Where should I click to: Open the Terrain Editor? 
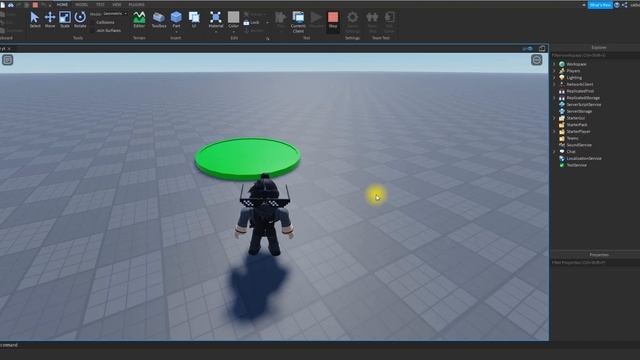click(139, 19)
